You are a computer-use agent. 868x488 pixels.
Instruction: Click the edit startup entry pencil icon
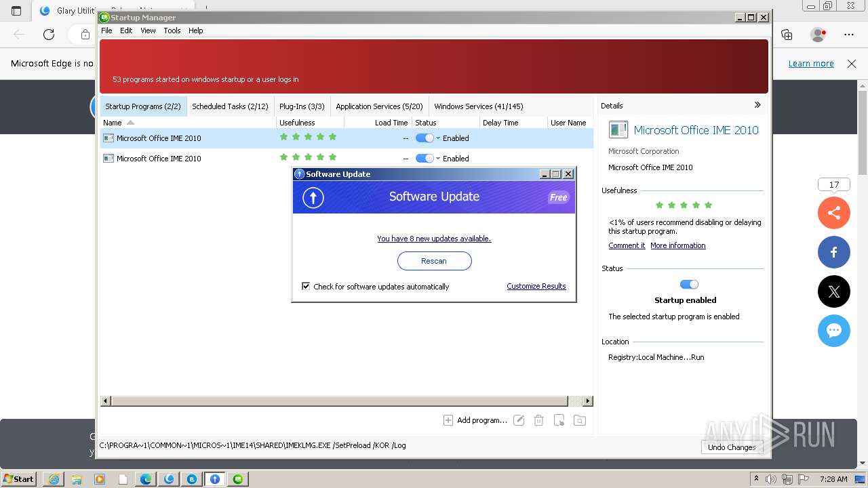click(x=519, y=420)
